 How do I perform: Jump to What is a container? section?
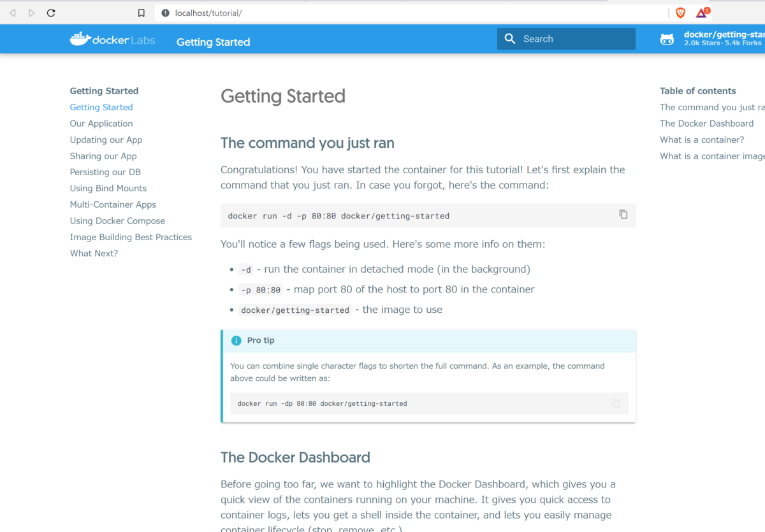(702, 140)
